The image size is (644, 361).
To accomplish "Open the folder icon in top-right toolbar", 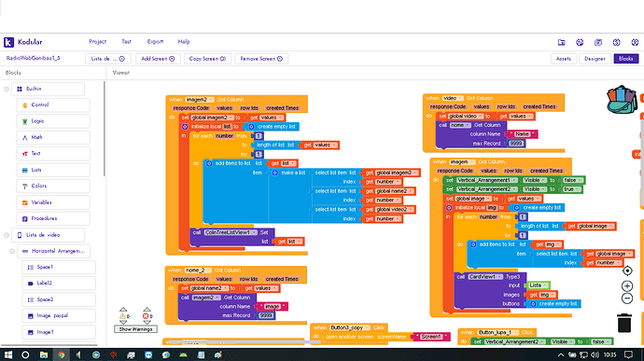I will click(562, 42).
